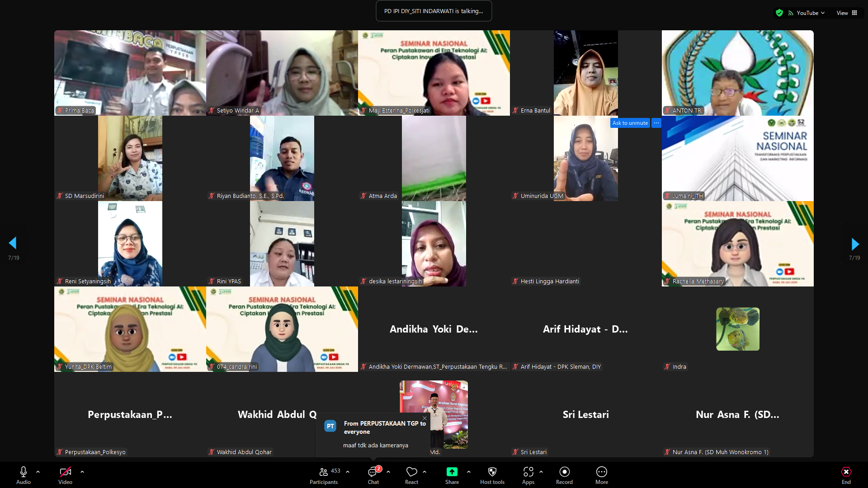This screenshot has width=868, height=488.
Task: Open the YouTube live stream dropdown
Action: (x=807, y=13)
